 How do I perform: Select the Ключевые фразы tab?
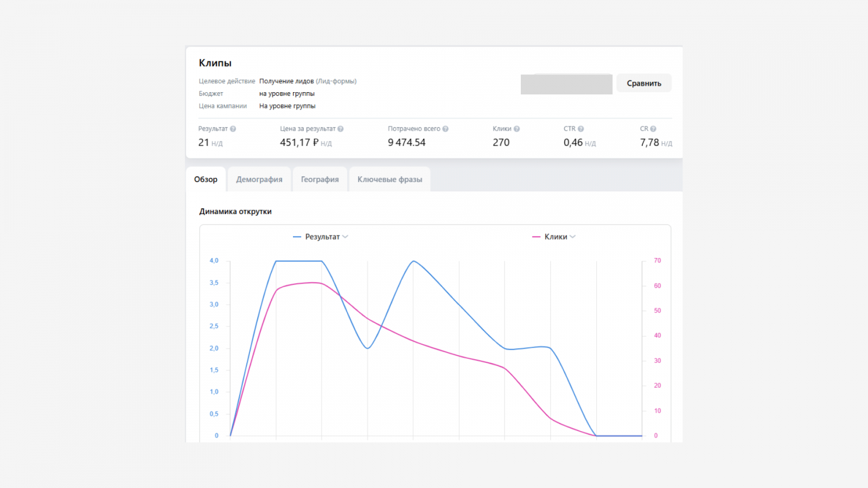(390, 179)
